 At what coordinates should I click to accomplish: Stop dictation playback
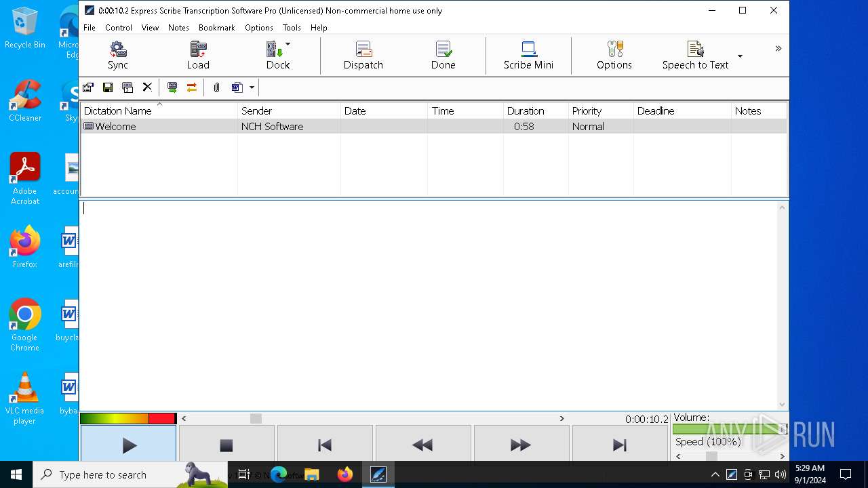(226, 445)
